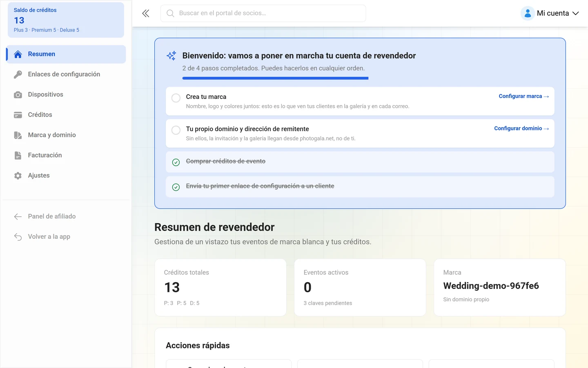Navigate to Marca y dominio
588x368 pixels.
pyautogui.click(x=66, y=135)
